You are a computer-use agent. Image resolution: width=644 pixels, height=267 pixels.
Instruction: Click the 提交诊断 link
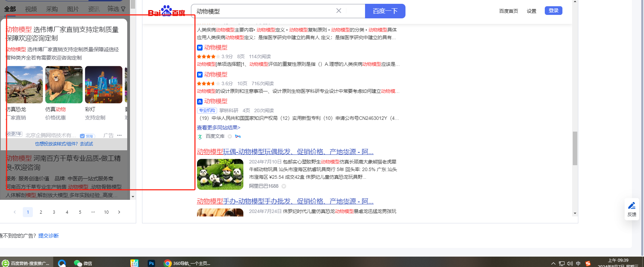pyautogui.click(x=48, y=235)
